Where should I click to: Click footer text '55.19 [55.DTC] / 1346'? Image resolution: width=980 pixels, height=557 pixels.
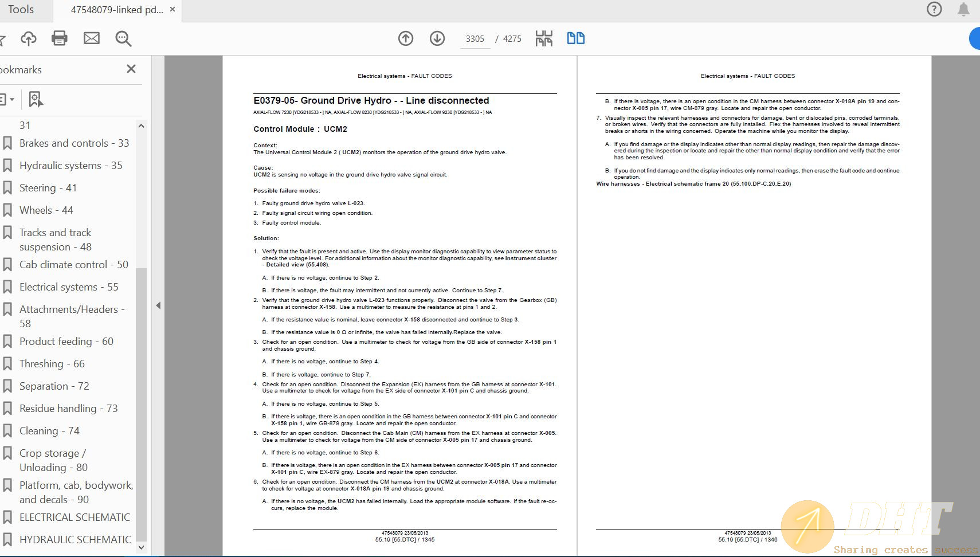click(x=748, y=539)
